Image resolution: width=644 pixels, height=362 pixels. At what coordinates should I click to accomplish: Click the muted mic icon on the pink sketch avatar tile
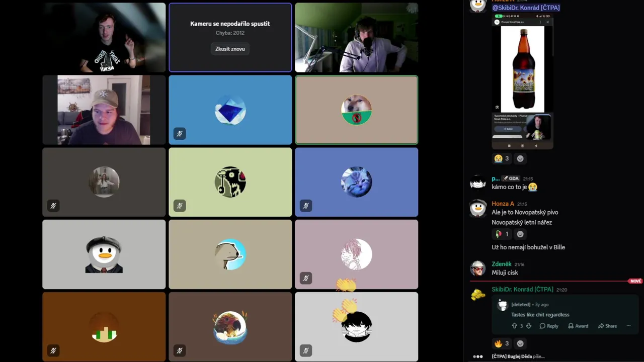click(x=306, y=278)
